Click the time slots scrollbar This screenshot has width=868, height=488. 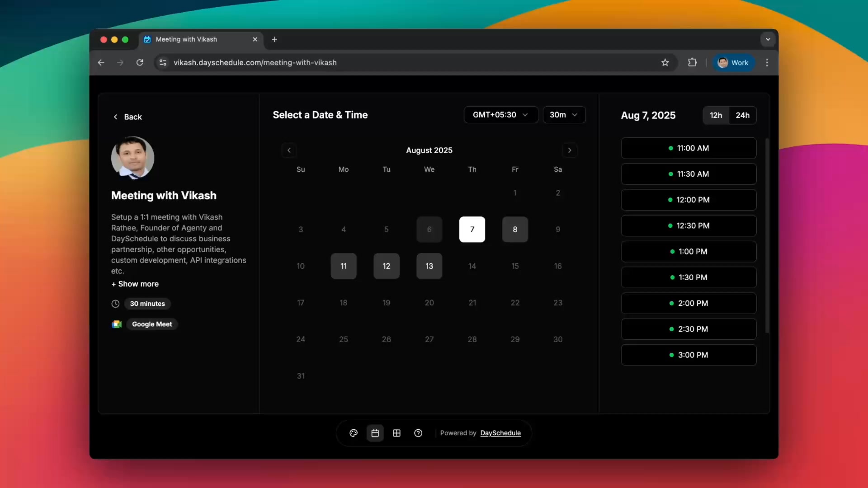(767, 235)
